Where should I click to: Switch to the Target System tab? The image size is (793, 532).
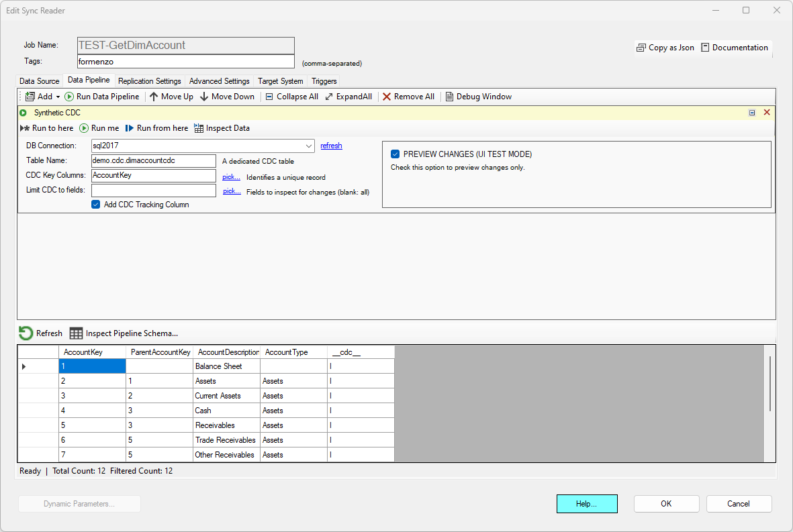(x=281, y=81)
